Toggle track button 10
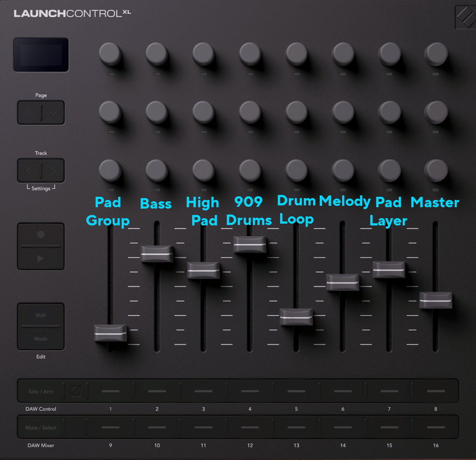Image resolution: width=476 pixels, height=460 pixels. click(x=157, y=427)
